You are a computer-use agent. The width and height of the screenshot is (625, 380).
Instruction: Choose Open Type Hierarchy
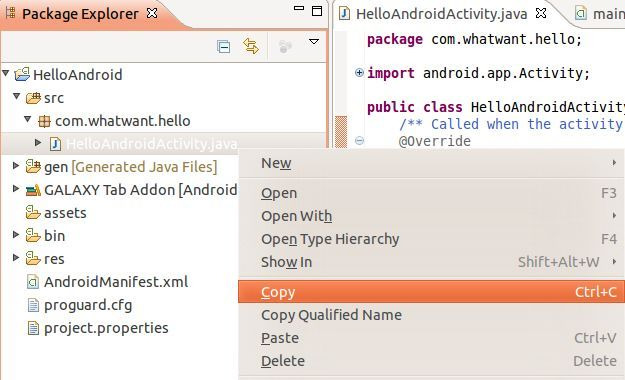pyautogui.click(x=431, y=239)
